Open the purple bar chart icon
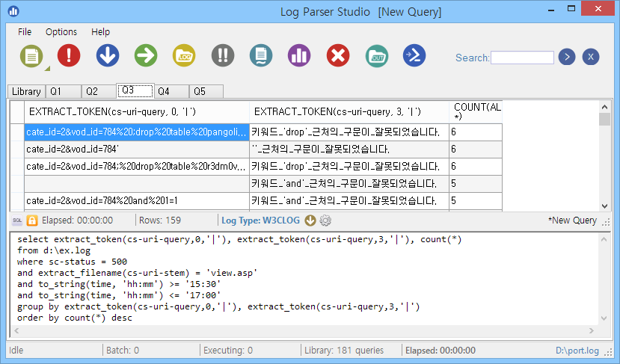 pyautogui.click(x=299, y=55)
